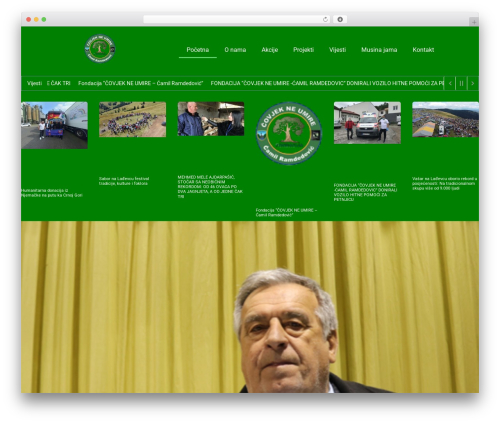Click the large round foundation logo image
The height and width of the screenshot is (423, 500).
[x=289, y=133]
